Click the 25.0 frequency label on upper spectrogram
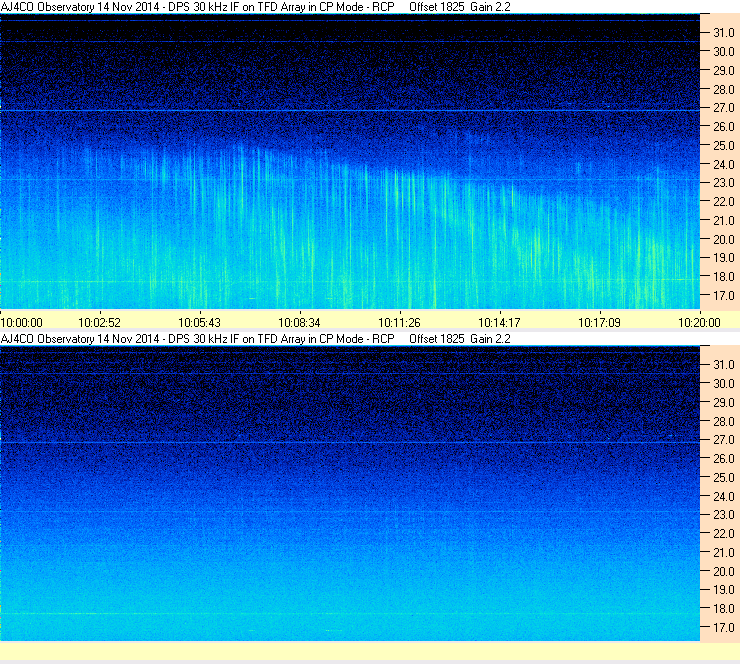 tap(724, 145)
